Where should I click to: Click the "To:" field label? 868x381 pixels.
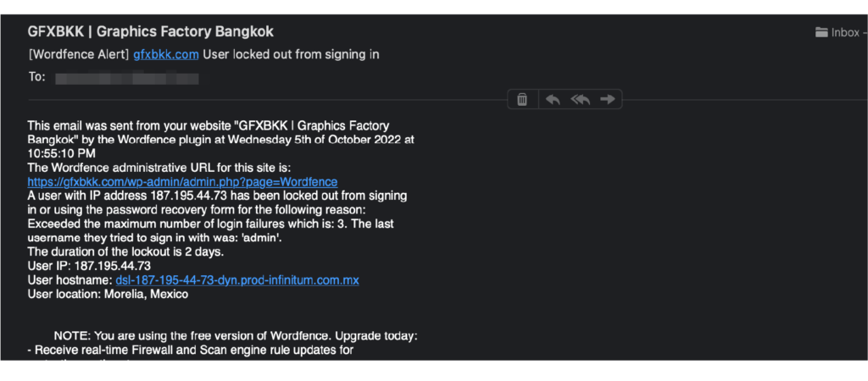[x=36, y=77]
